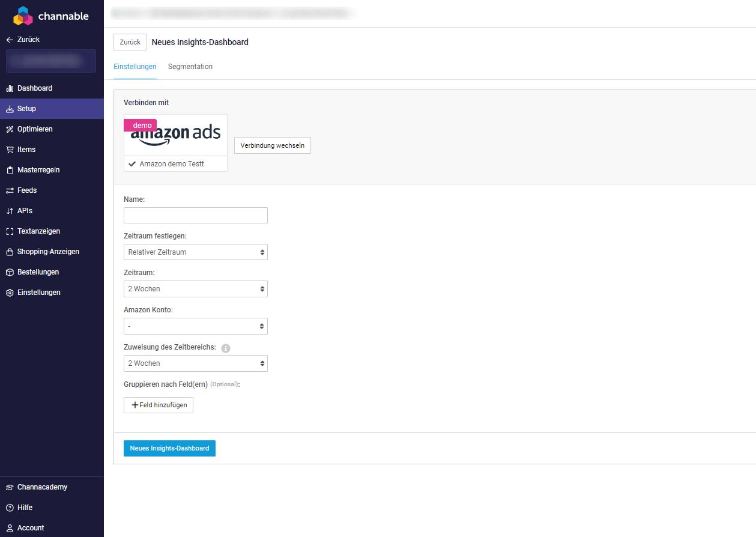756x537 pixels.
Task: Go to Optimieren in the sidebar
Action: point(52,129)
